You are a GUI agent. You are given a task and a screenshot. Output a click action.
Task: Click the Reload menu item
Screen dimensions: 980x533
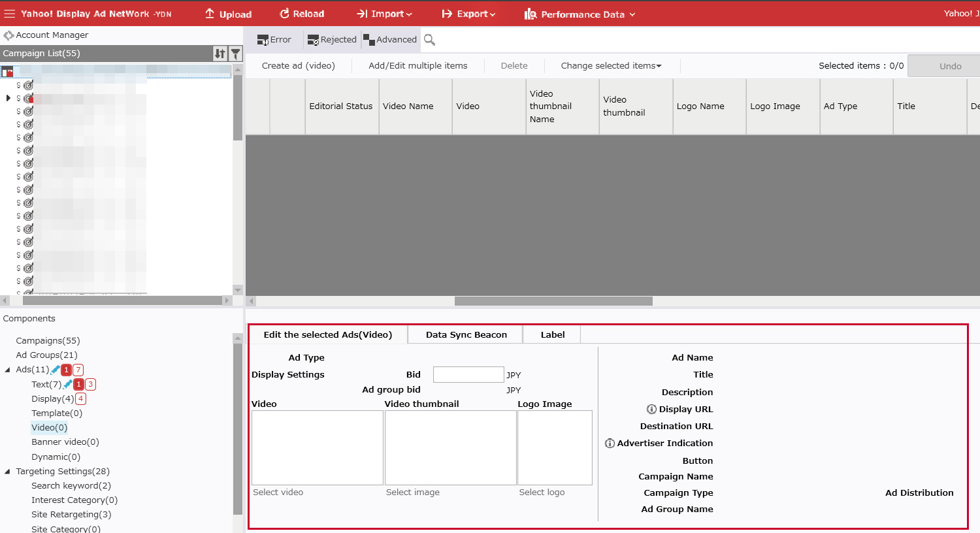302,14
